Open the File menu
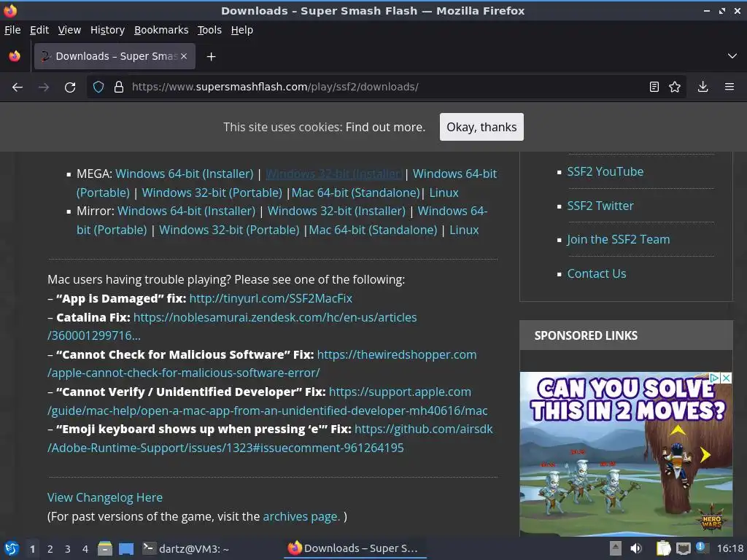Screen dimensions: 747x560 click(x=12, y=30)
